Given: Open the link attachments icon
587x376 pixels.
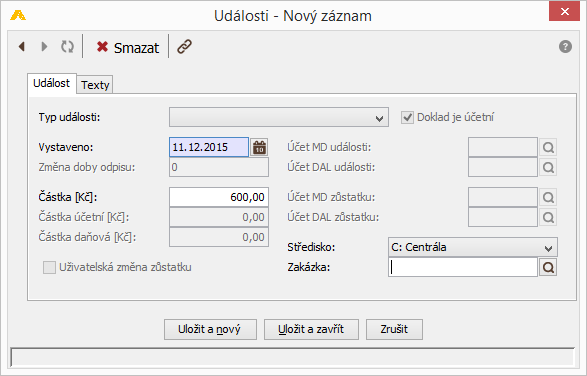Looking at the screenshot, I should (185, 47).
